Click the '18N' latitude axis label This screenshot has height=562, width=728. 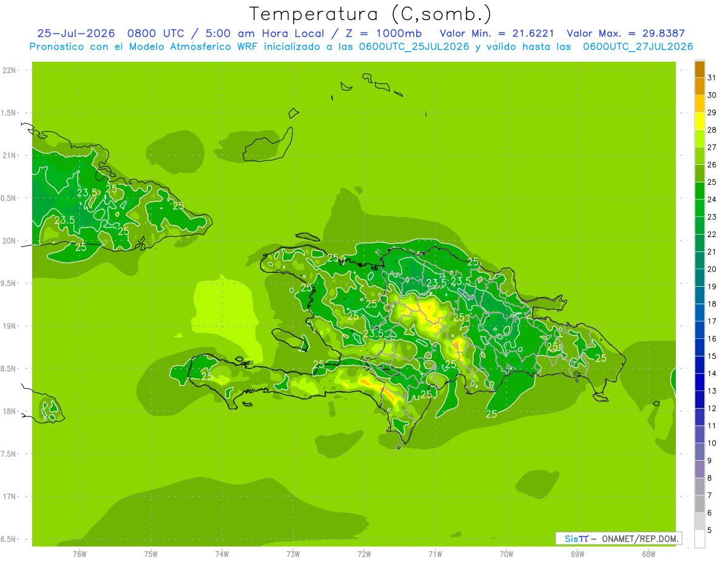point(10,411)
